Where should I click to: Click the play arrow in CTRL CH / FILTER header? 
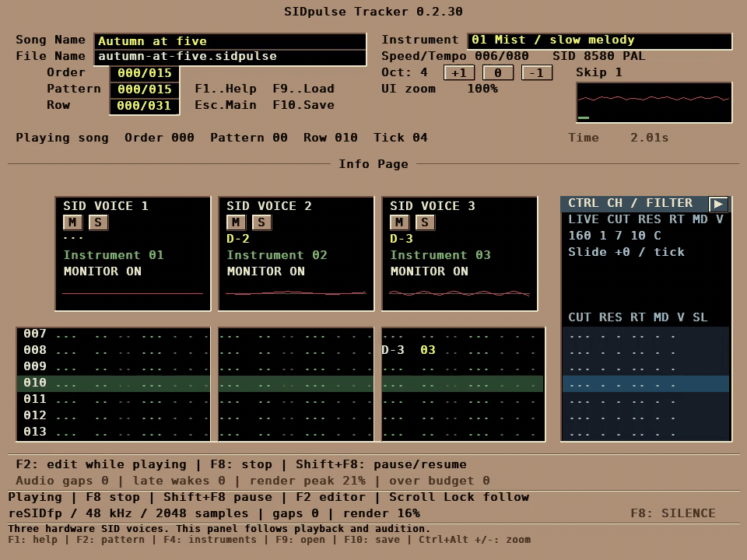coord(718,205)
